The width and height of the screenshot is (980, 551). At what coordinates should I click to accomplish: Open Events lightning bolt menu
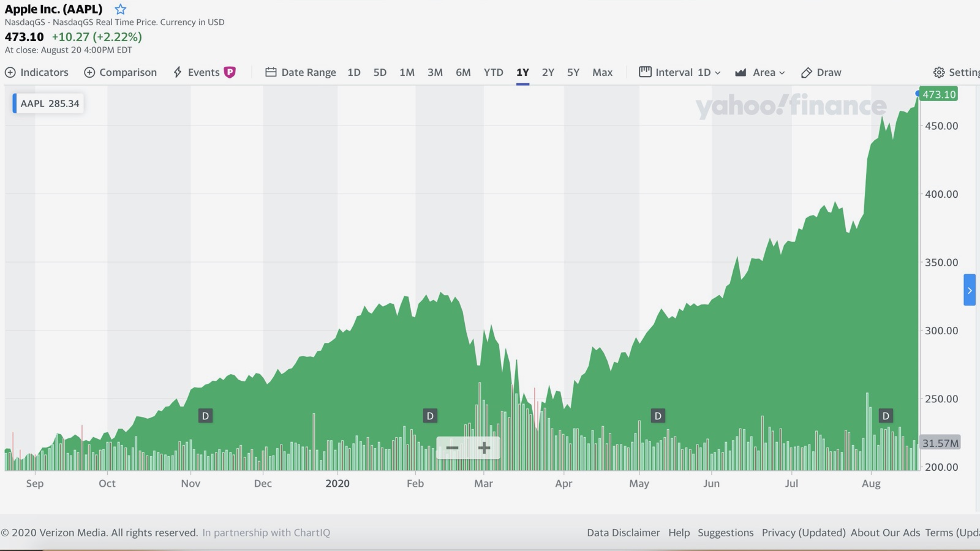178,72
